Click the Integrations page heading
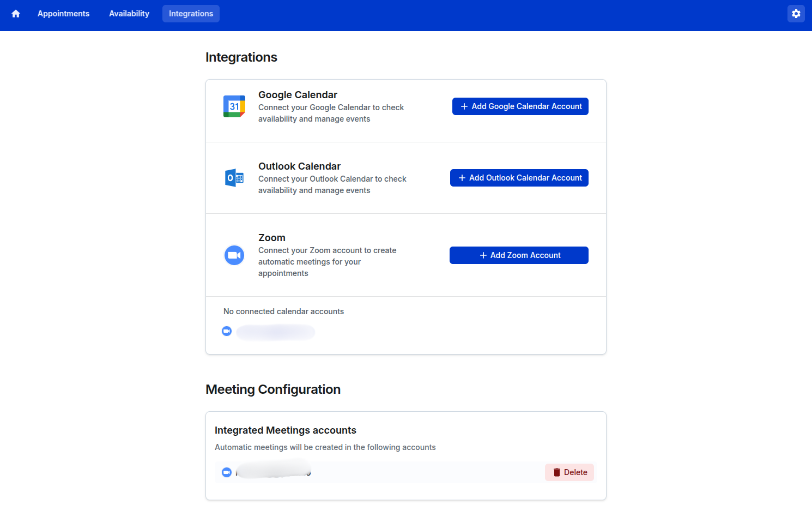This screenshot has width=812, height=510. 241,57
